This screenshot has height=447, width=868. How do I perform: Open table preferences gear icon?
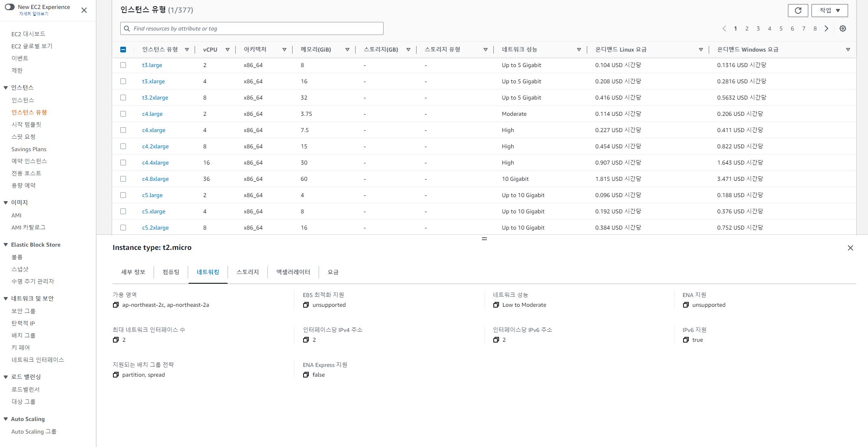coord(843,28)
